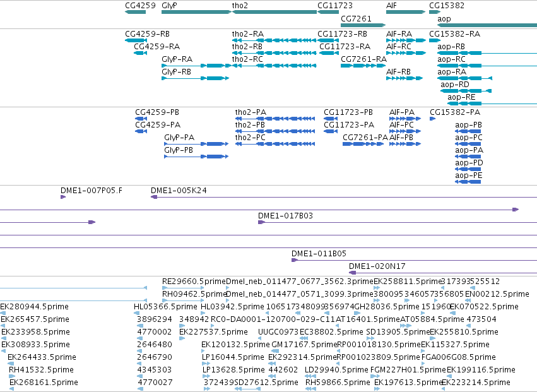Open EST RE29660.5prime
This screenshot has width=537, height=392.
click(x=194, y=282)
